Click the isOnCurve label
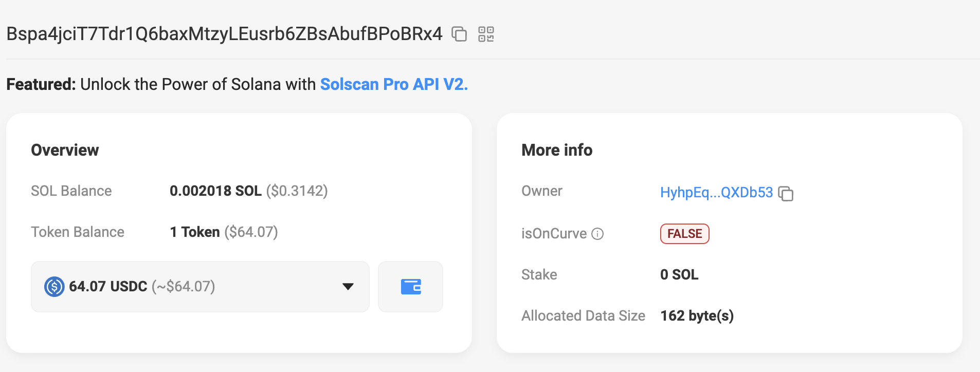This screenshot has width=980, height=372. click(554, 234)
